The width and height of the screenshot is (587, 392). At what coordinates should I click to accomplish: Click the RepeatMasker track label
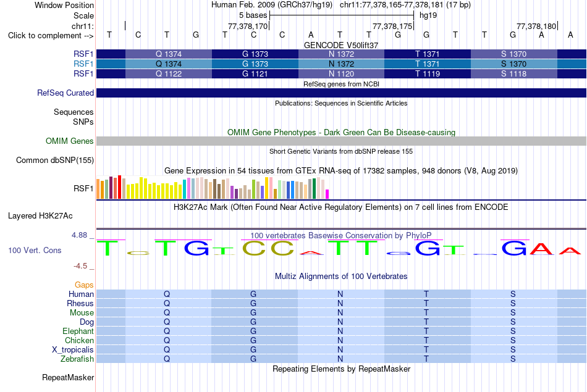coord(68,377)
